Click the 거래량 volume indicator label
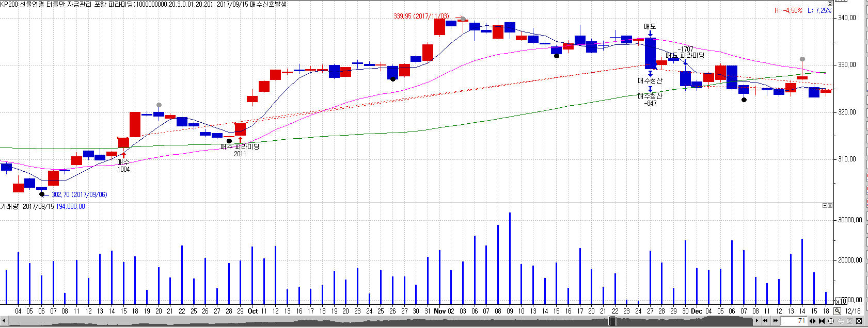This screenshot has width=868, height=328. pos(9,206)
